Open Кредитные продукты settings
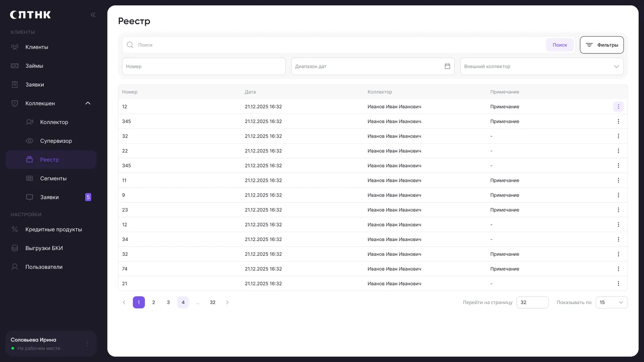 pyautogui.click(x=51, y=229)
